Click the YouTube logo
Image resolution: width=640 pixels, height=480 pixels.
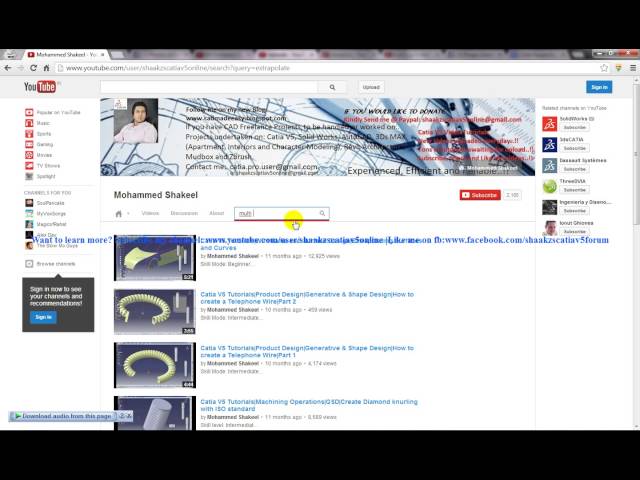[x=40, y=87]
